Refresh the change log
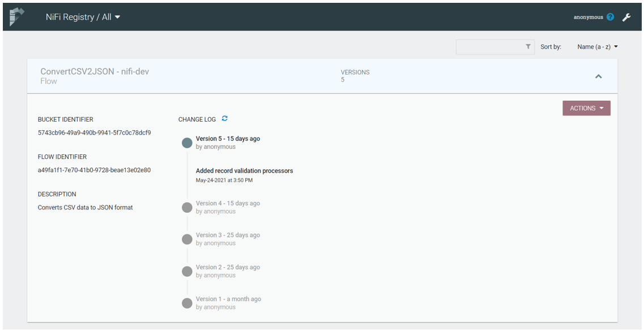The width and height of the screenshot is (644, 330). (x=225, y=119)
